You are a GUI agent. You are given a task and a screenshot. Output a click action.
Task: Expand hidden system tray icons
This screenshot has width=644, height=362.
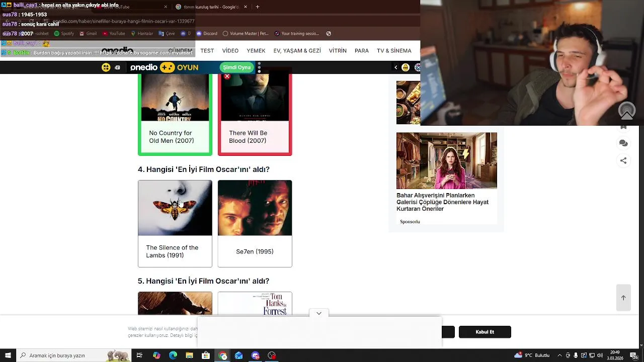coord(559,355)
